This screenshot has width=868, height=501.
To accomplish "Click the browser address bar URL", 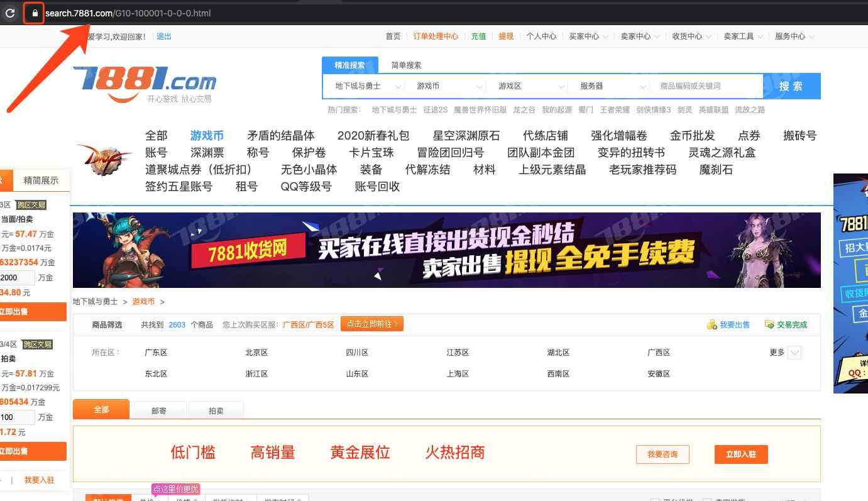I will [x=128, y=13].
